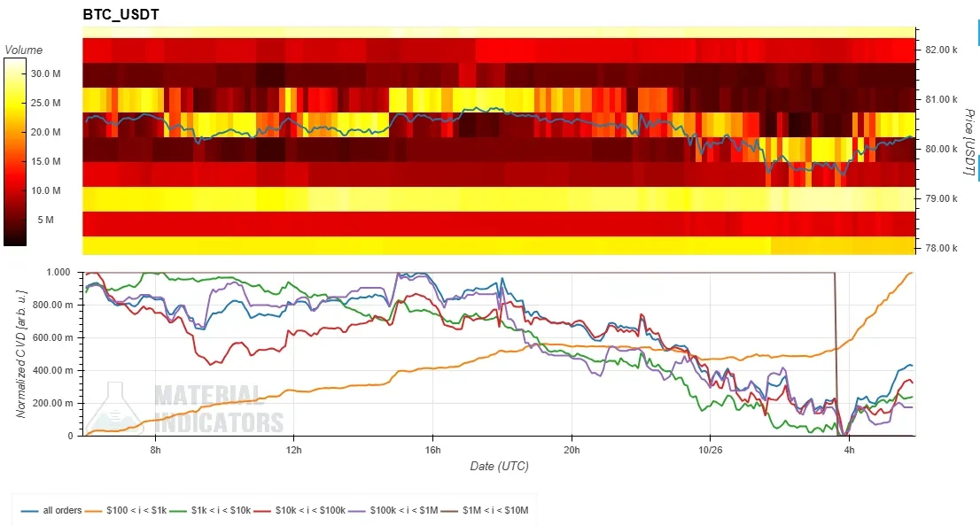Toggle the "all orders" legend entry
Image resolution: width=980 pixels, height=526 pixels.
(51, 510)
